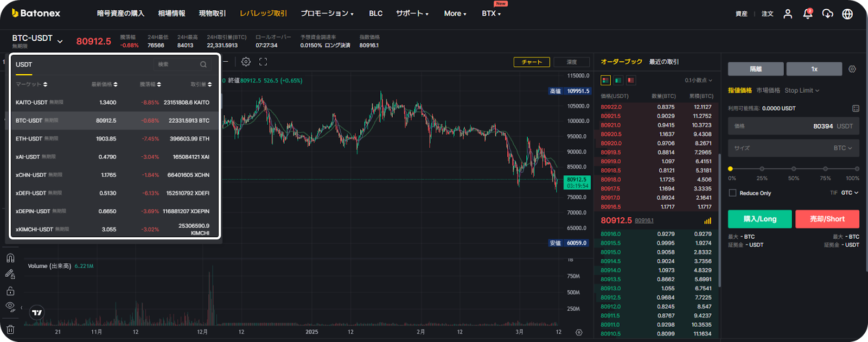
Task: Enable the Reduce Only checkbox
Action: coord(732,193)
